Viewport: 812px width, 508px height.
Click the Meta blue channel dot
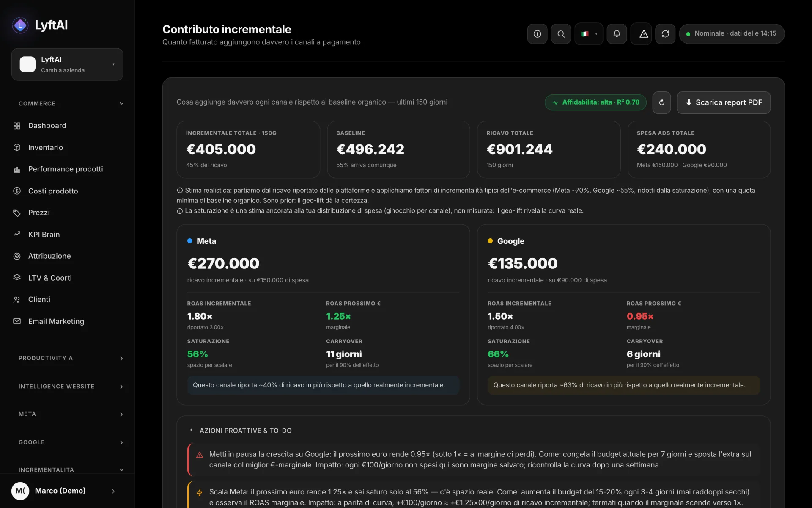(190, 241)
